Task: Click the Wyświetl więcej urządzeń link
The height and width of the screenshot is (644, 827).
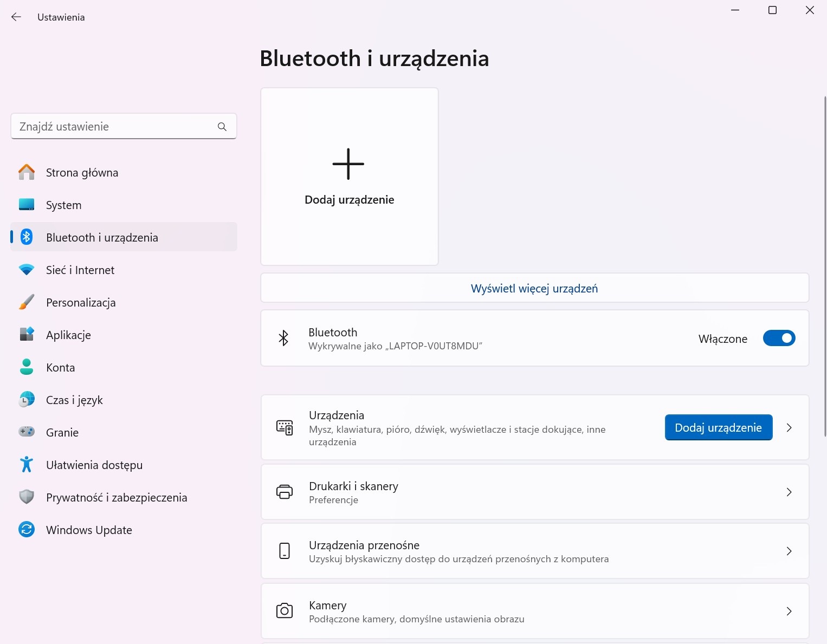Action: [534, 288]
